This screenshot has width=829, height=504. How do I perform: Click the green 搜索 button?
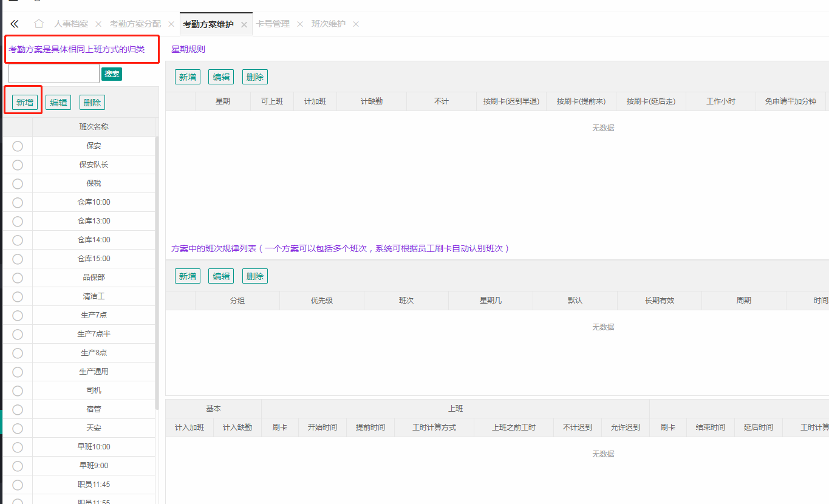click(x=112, y=73)
